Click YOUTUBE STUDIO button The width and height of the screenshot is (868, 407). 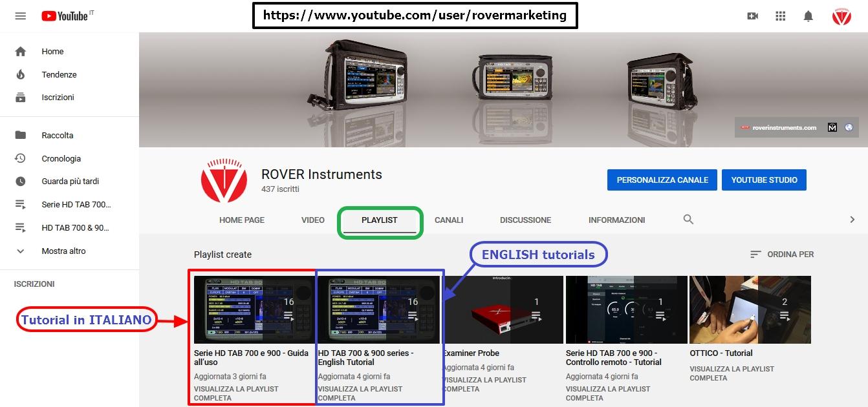tap(765, 180)
